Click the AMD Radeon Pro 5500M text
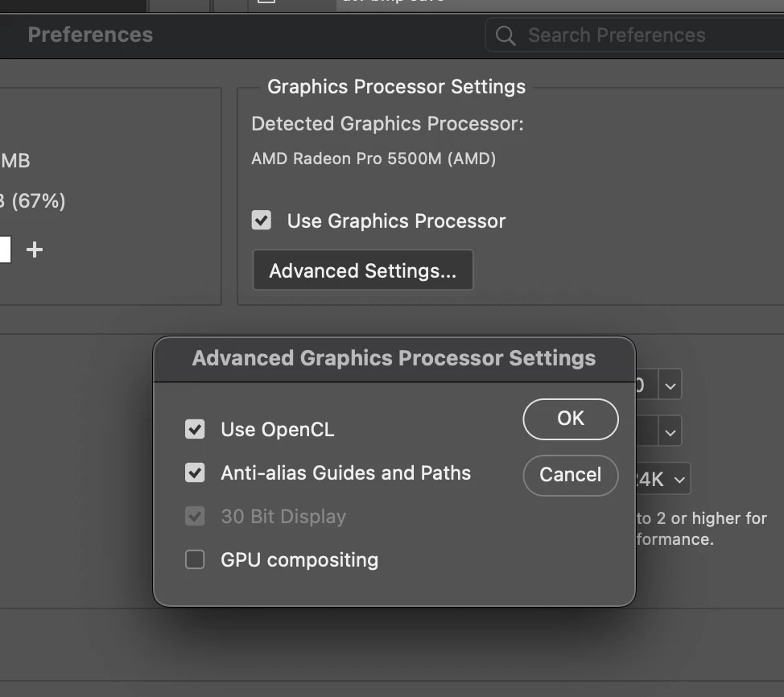784x697 pixels. [373, 159]
